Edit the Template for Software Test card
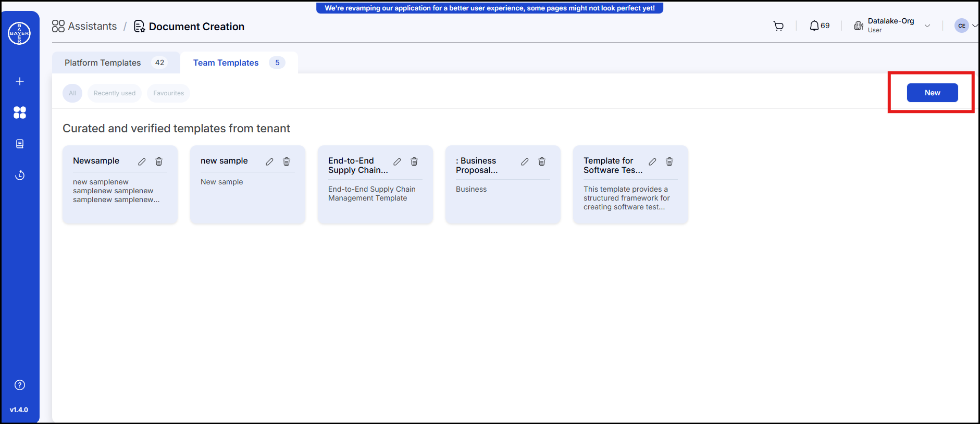The height and width of the screenshot is (424, 980). 652,161
